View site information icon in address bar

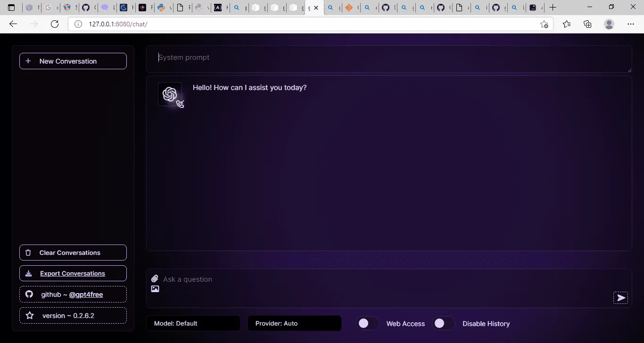click(x=78, y=24)
